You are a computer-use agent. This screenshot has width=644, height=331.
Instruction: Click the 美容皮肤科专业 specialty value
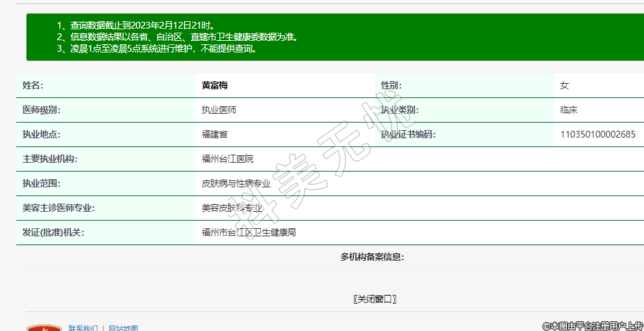point(231,208)
